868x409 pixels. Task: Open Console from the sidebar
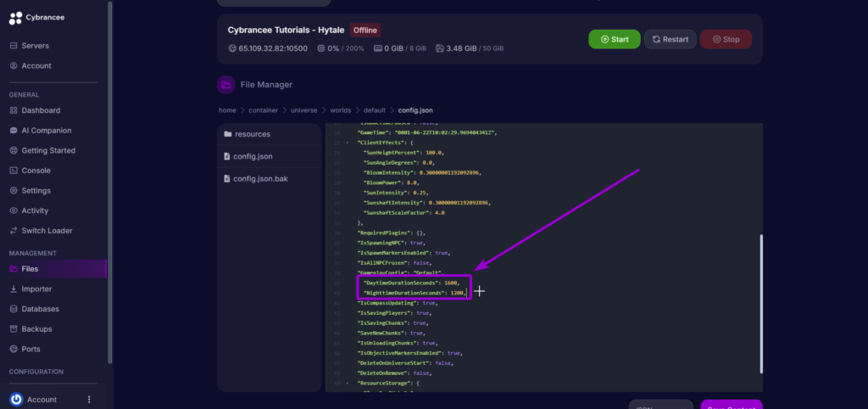click(x=34, y=171)
